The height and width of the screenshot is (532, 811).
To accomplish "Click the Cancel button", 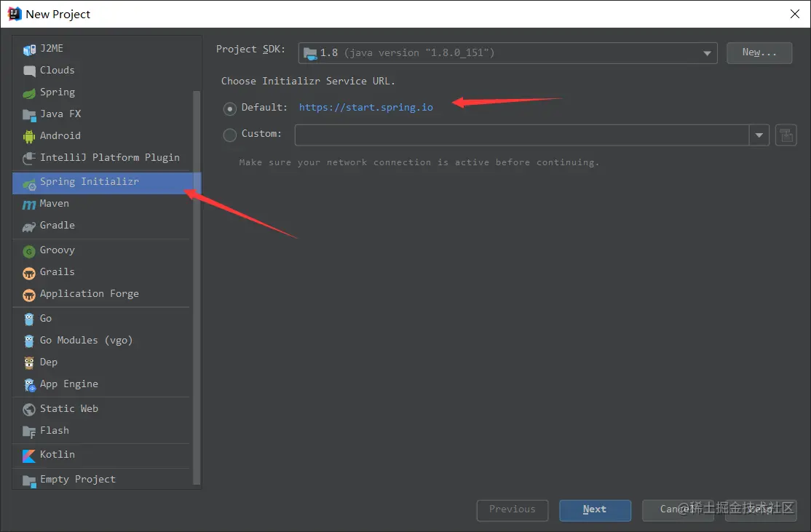I will (678, 509).
